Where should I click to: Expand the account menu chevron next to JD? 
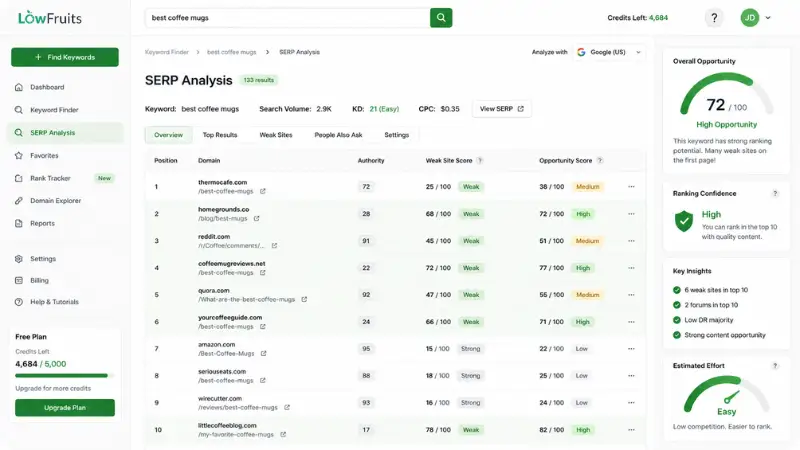[x=768, y=18]
